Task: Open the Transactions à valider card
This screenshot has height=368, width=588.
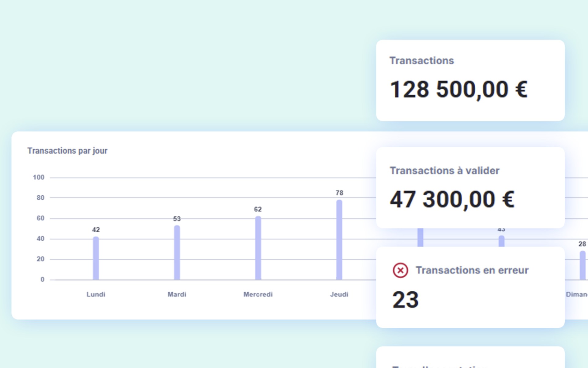Action: pos(470,187)
